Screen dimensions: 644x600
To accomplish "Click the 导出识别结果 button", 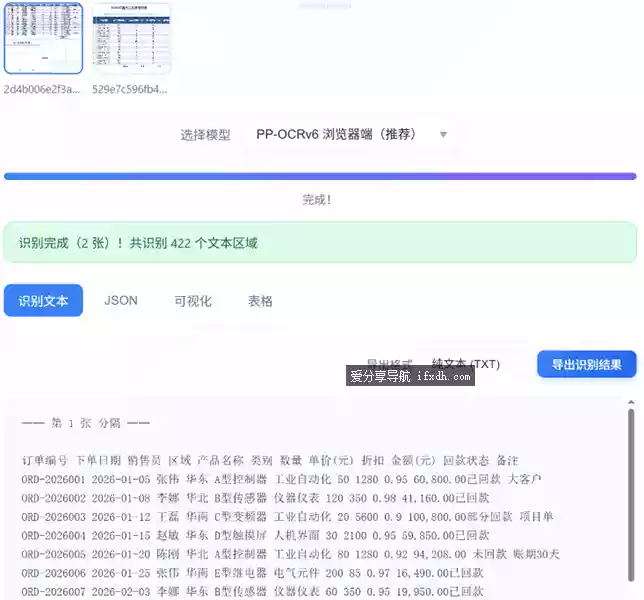I will 587,364.
